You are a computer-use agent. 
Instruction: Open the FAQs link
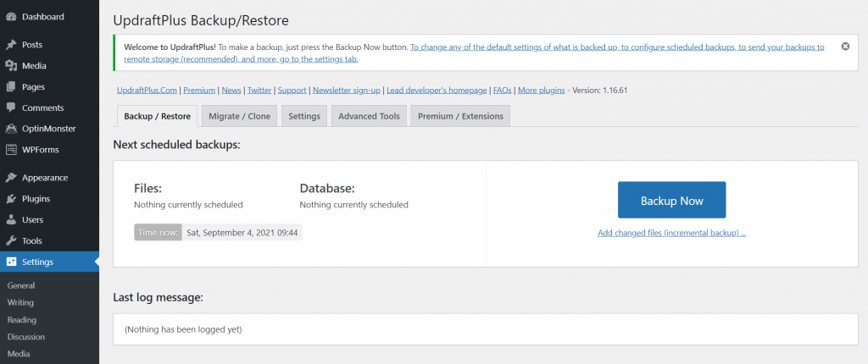tap(503, 91)
